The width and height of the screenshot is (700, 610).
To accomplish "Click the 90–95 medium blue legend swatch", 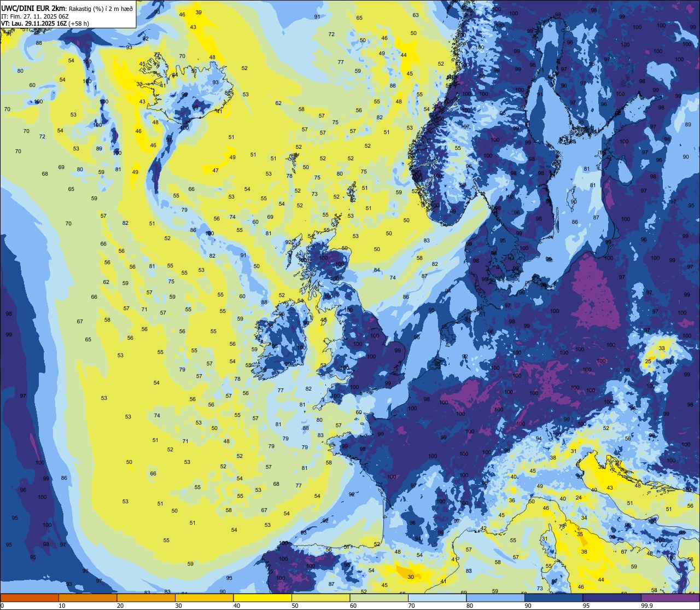I will click(x=553, y=598).
